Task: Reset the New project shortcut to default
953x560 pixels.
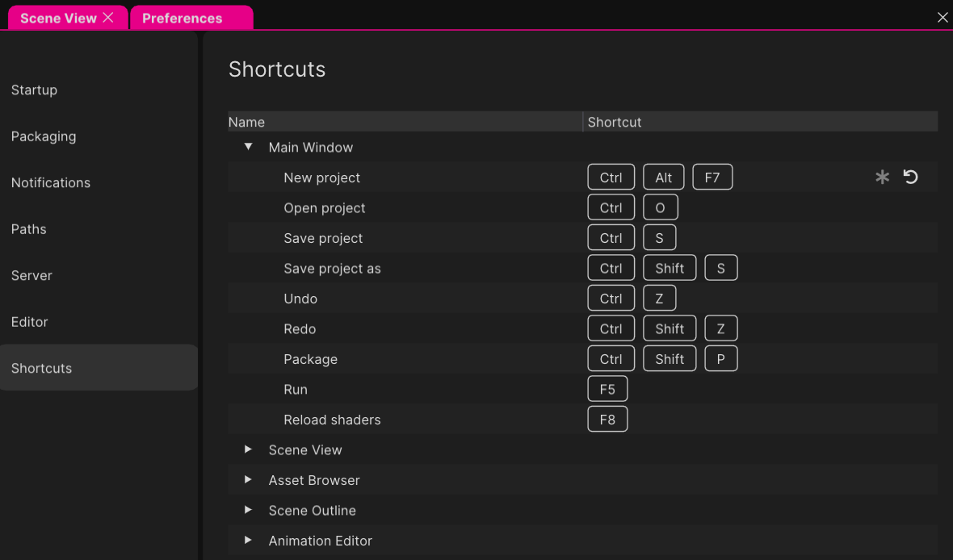Action: point(911,176)
